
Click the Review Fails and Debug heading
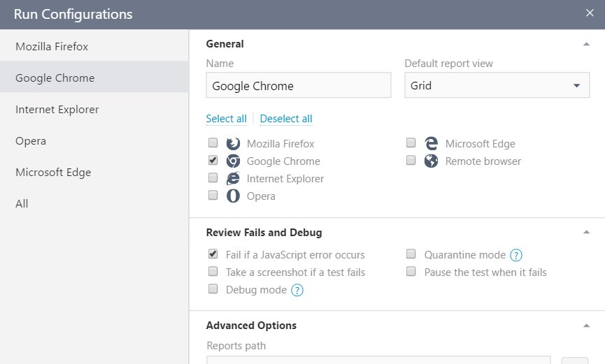click(x=264, y=233)
